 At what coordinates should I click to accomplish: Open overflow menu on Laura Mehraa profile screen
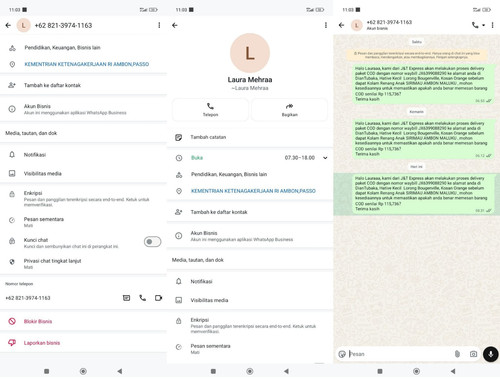point(326,25)
